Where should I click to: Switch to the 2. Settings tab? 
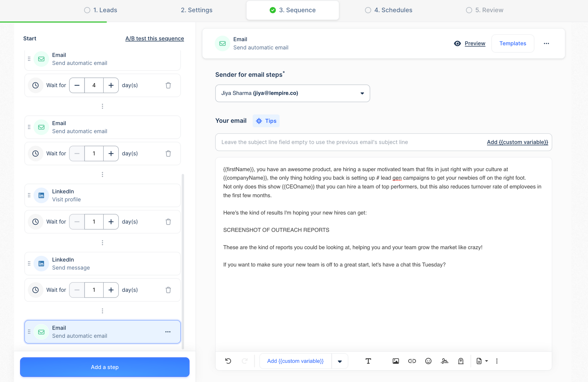(x=196, y=10)
